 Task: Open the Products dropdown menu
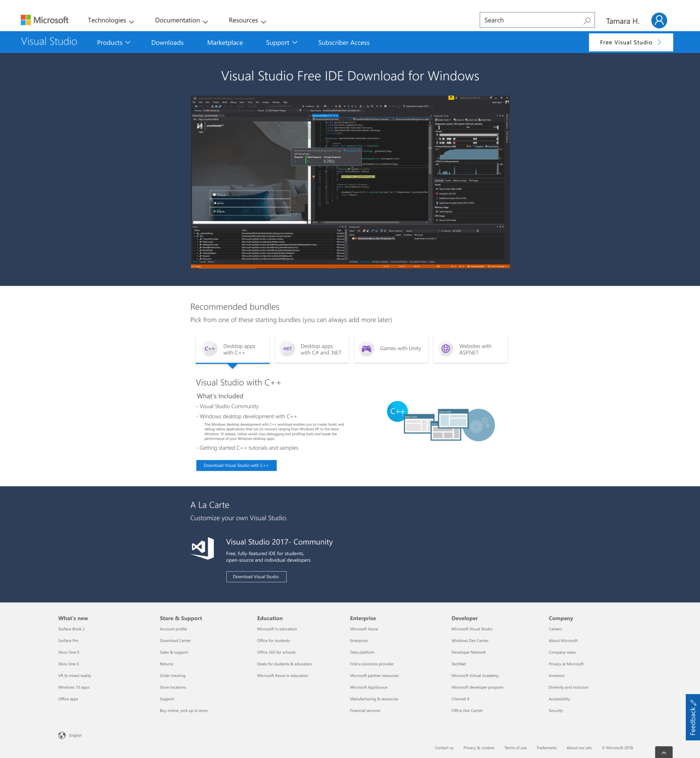(x=114, y=42)
